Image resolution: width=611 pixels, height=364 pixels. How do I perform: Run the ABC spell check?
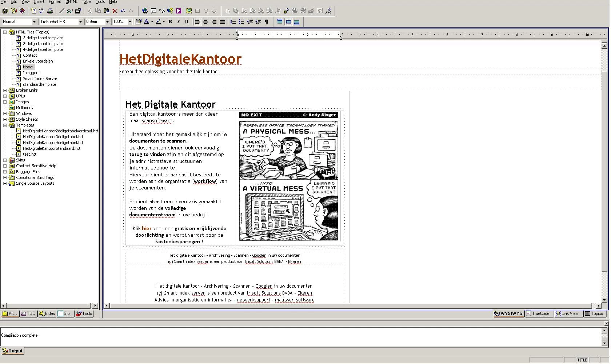coord(41,11)
